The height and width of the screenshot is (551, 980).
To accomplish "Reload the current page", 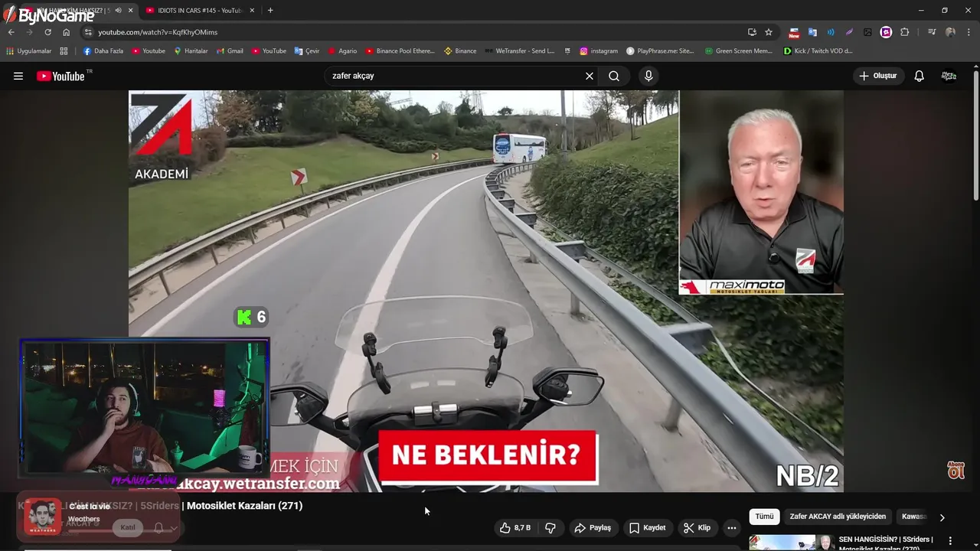I will tap(47, 32).
